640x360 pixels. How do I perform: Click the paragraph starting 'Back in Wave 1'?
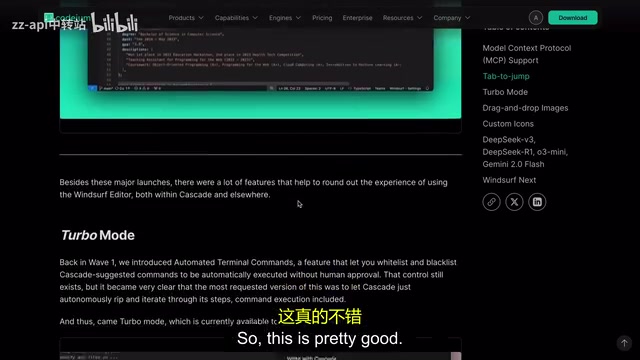click(258, 281)
